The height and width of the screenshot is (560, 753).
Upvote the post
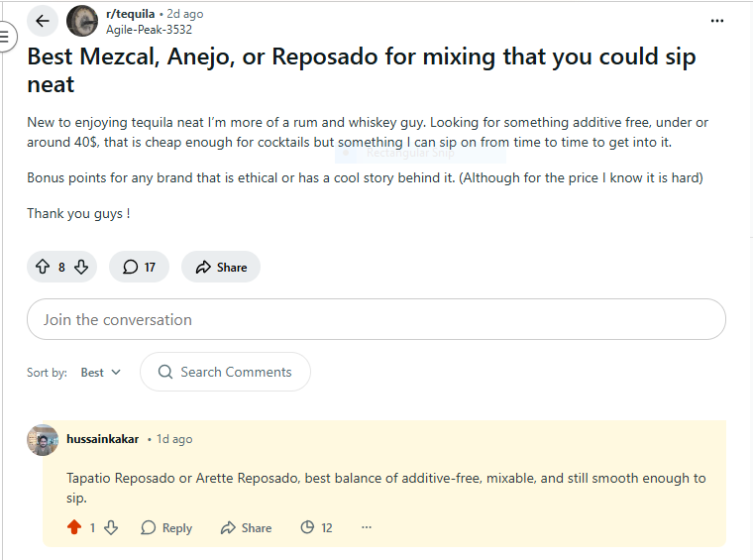(42, 267)
